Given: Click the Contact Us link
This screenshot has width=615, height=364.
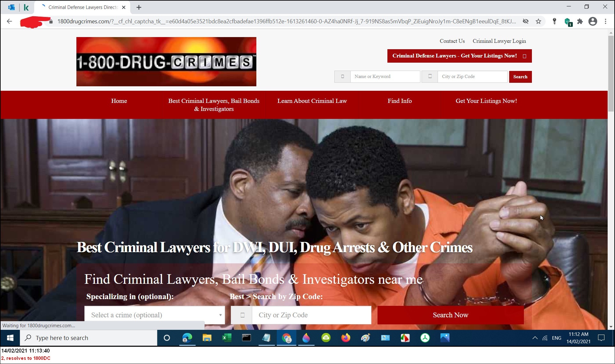Looking at the screenshot, I should point(452,41).
